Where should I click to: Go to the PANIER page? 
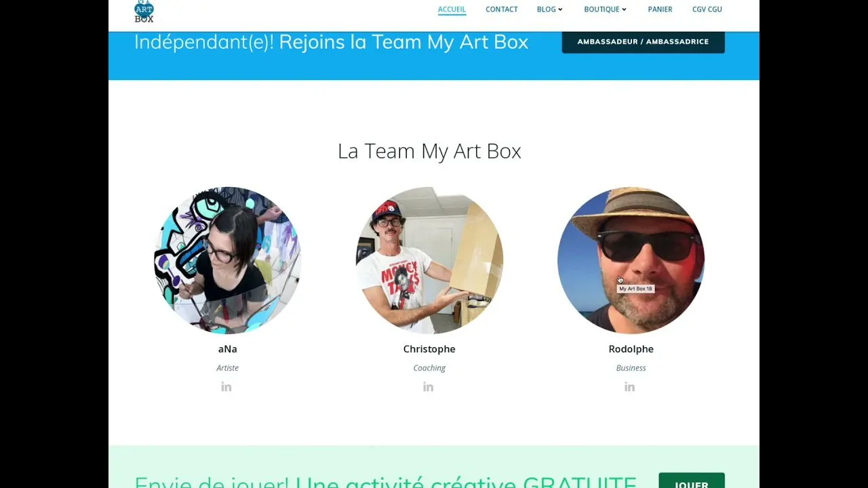[x=660, y=9]
